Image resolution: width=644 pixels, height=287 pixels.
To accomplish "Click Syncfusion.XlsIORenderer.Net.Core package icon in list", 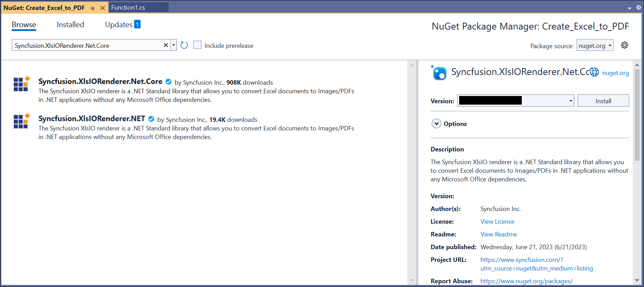I will coord(22,84).
